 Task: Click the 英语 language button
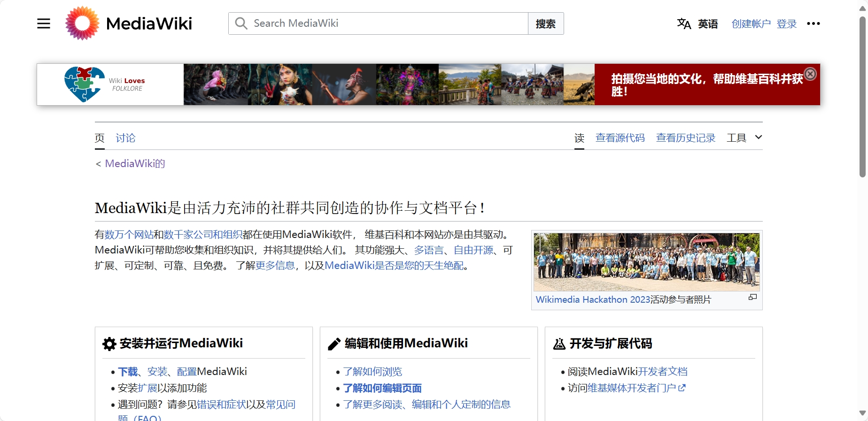coord(708,24)
